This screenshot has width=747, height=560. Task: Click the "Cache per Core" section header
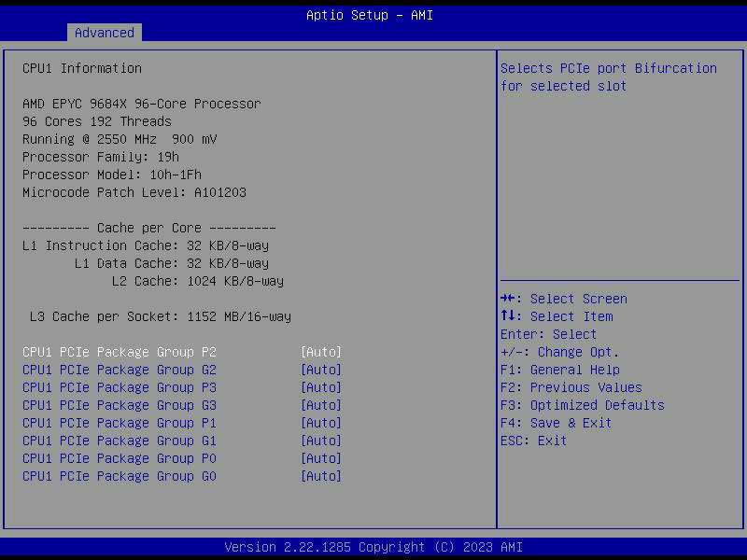point(149,228)
